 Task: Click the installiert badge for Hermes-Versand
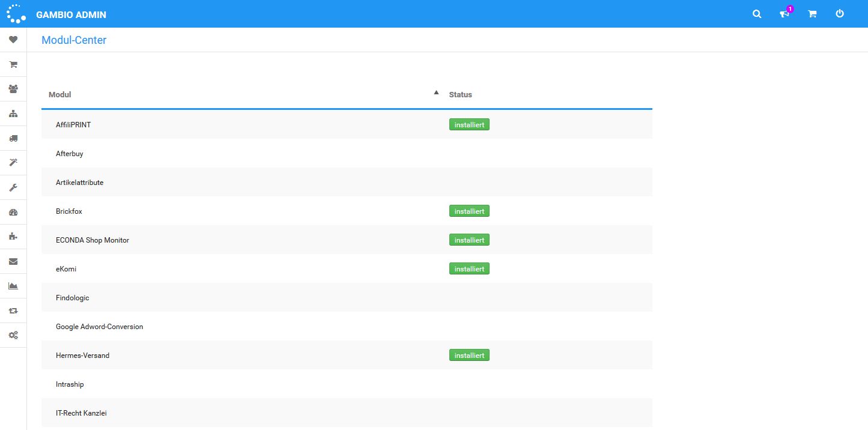click(x=469, y=355)
